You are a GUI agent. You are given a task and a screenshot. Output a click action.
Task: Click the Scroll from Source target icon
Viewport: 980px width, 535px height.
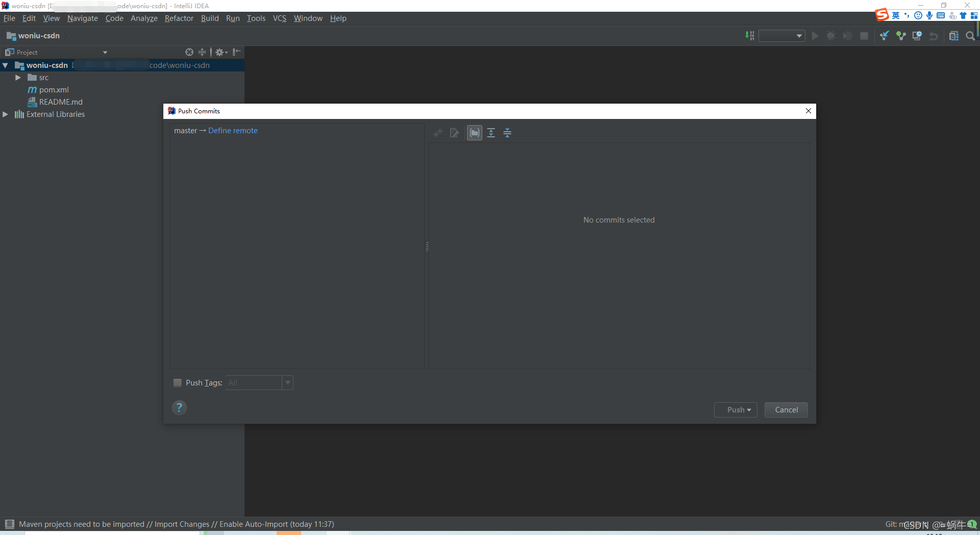click(x=189, y=52)
